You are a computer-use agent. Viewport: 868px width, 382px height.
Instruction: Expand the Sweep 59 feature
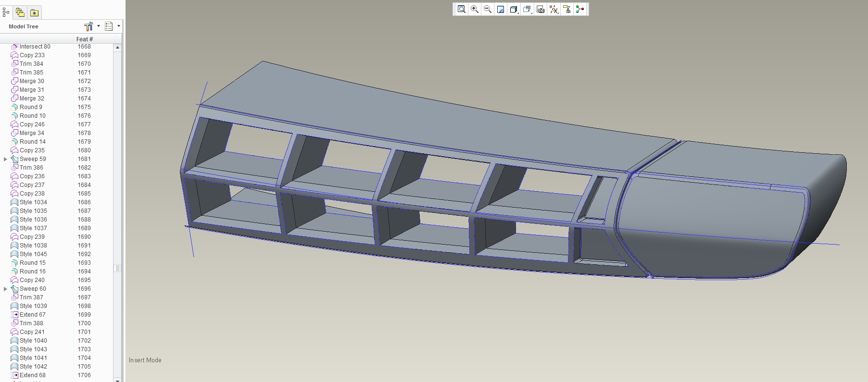coord(5,159)
